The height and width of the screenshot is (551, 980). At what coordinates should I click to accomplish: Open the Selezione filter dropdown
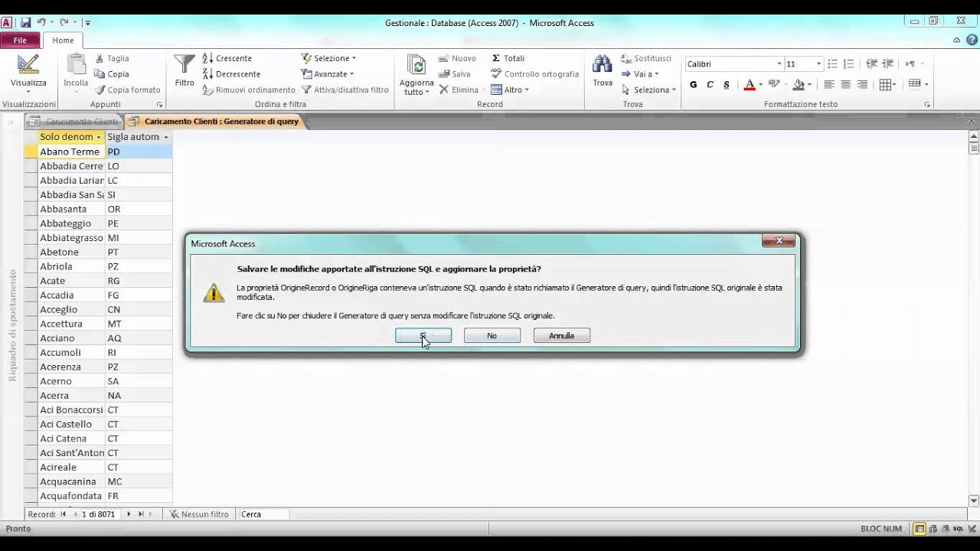coord(328,58)
